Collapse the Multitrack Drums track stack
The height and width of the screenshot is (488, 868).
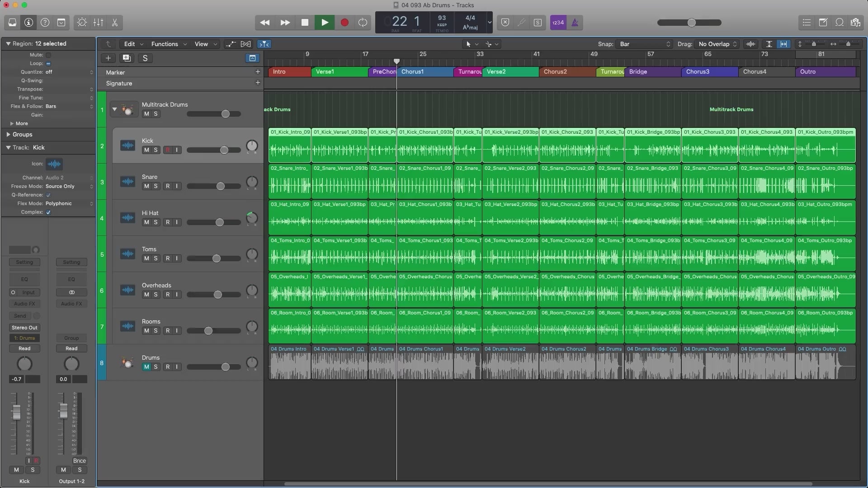(114, 109)
